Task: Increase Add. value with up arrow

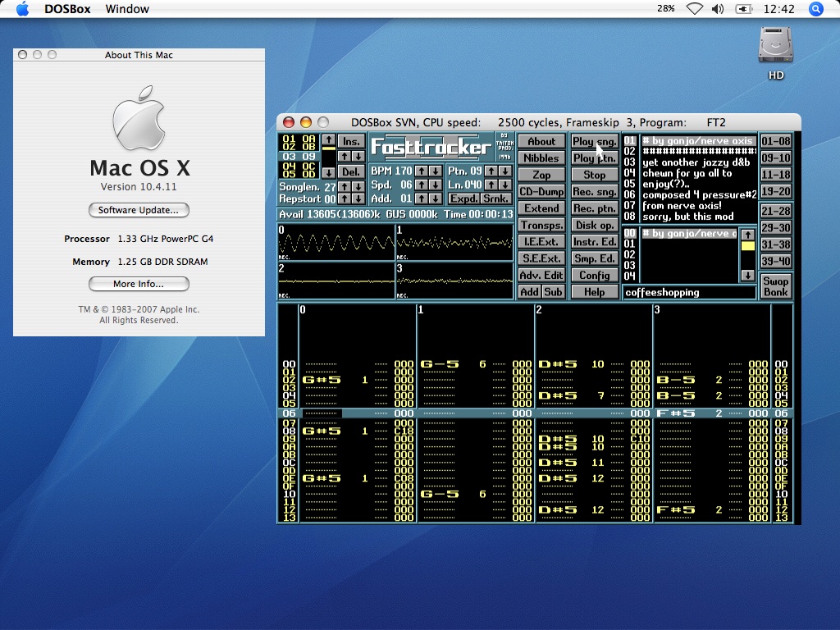Action: 422,199
